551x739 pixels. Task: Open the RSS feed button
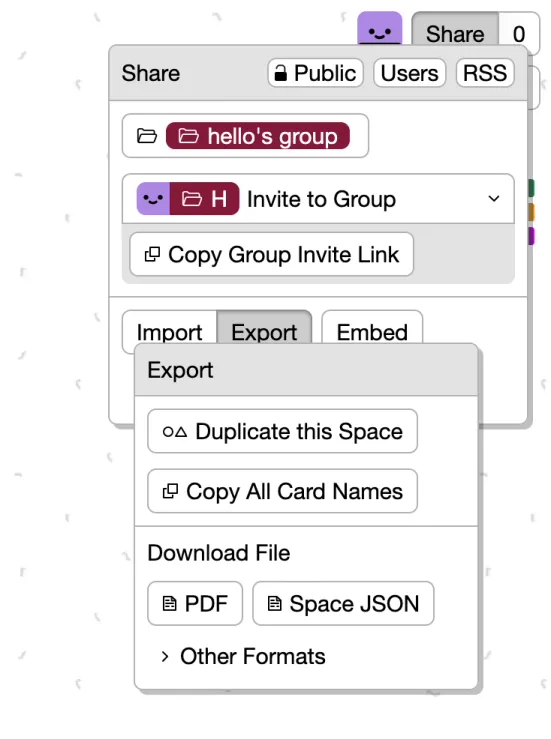click(x=485, y=73)
